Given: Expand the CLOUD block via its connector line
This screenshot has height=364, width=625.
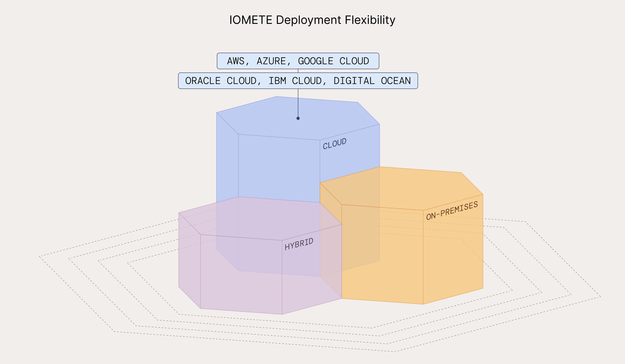Looking at the screenshot, I should pos(298,104).
